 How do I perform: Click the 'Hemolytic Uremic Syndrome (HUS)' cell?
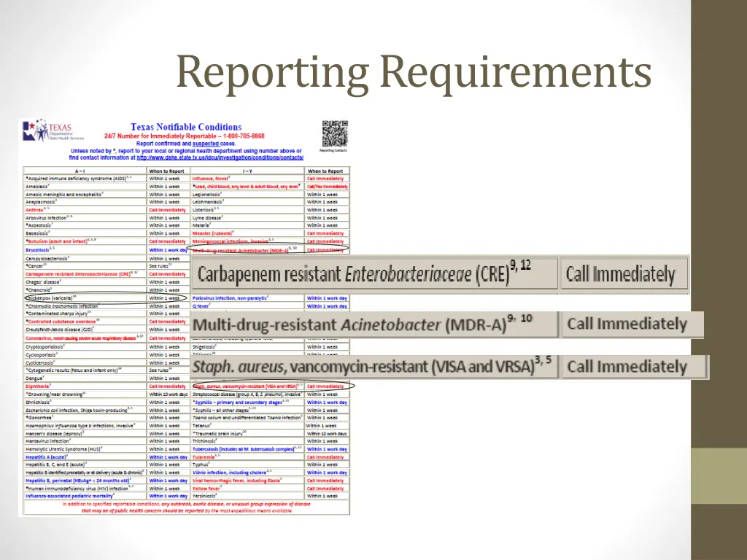tap(85, 449)
